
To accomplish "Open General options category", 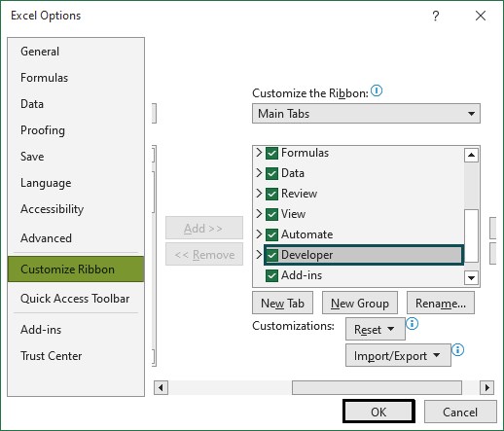I will tap(76, 52).
